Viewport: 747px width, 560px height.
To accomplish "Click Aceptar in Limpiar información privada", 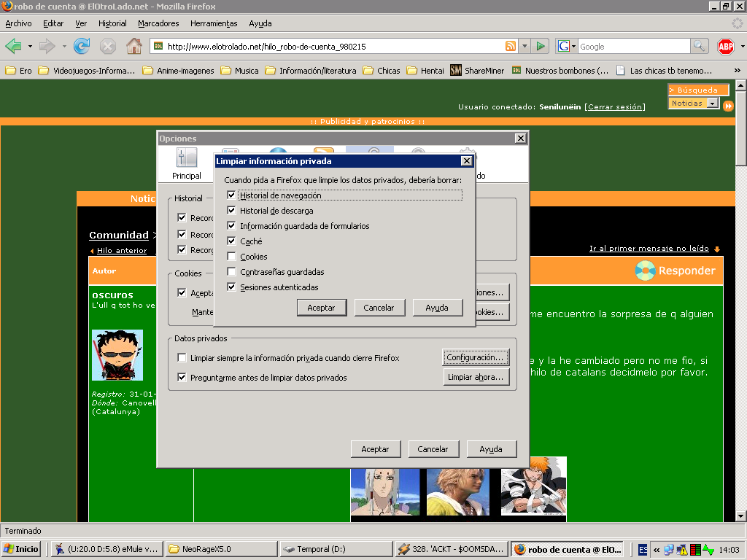I will [x=321, y=308].
